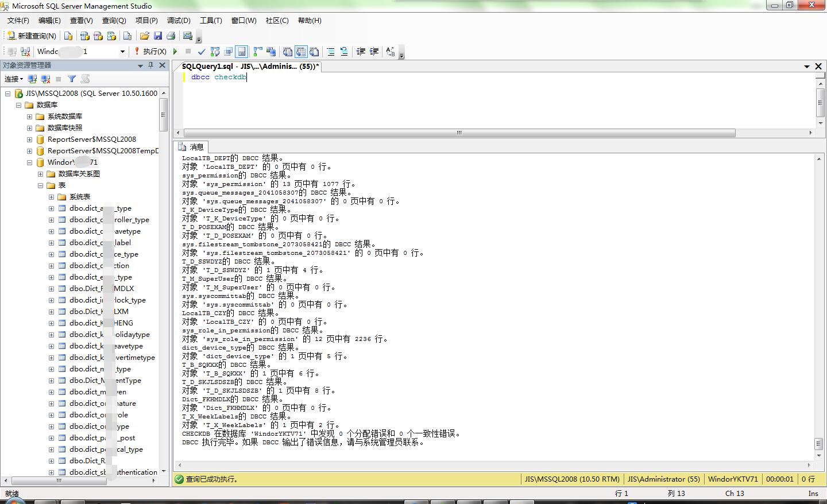
Task: Collapse the JIS\MSSQL2008 server node
Action: (x=8, y=93)
